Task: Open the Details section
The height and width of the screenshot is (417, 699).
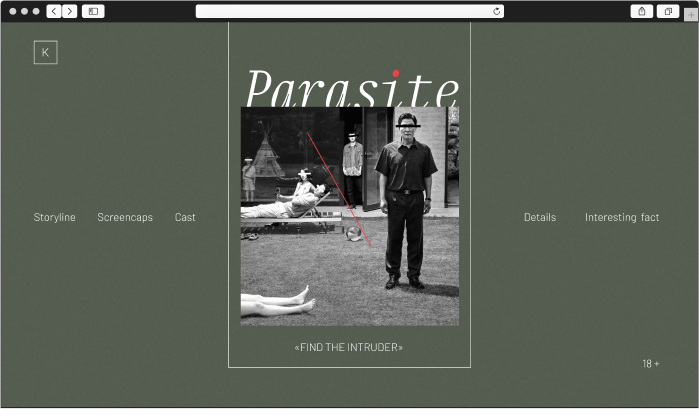Action: click(540, 217)
